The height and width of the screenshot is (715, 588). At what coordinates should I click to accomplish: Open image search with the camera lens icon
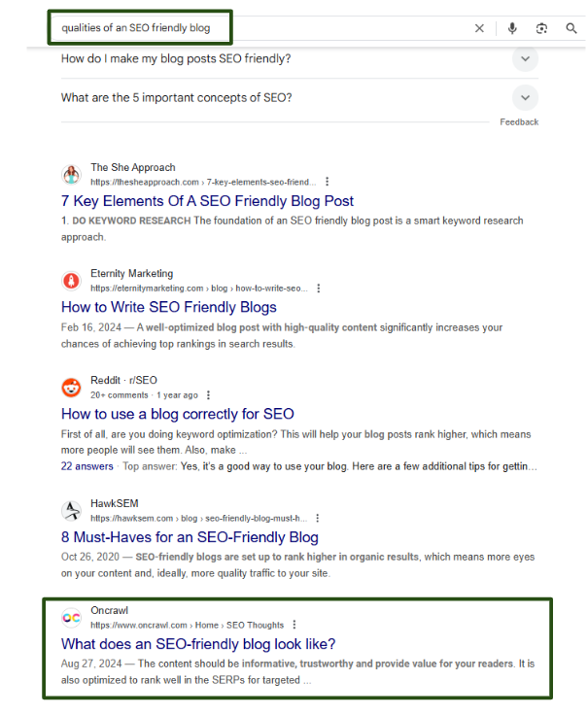pyautogui.click(x=541, y=28)
